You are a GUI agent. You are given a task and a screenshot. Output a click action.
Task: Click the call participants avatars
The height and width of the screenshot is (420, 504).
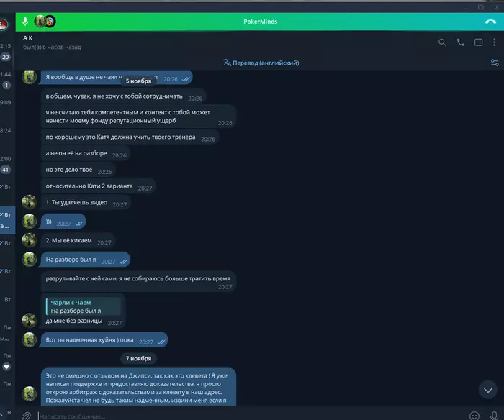45,22
